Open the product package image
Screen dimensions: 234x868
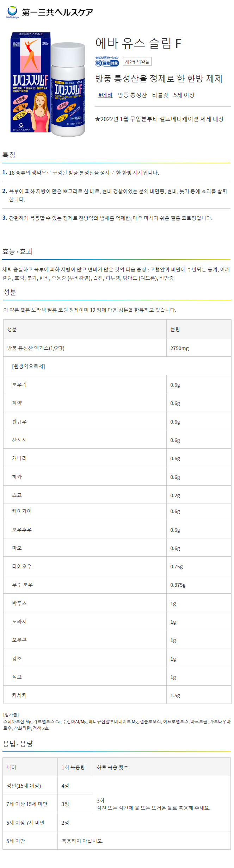[x=48, y=85]
